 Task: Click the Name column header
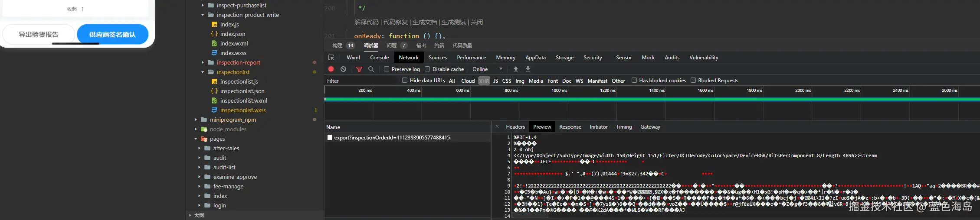pos(333,127)
